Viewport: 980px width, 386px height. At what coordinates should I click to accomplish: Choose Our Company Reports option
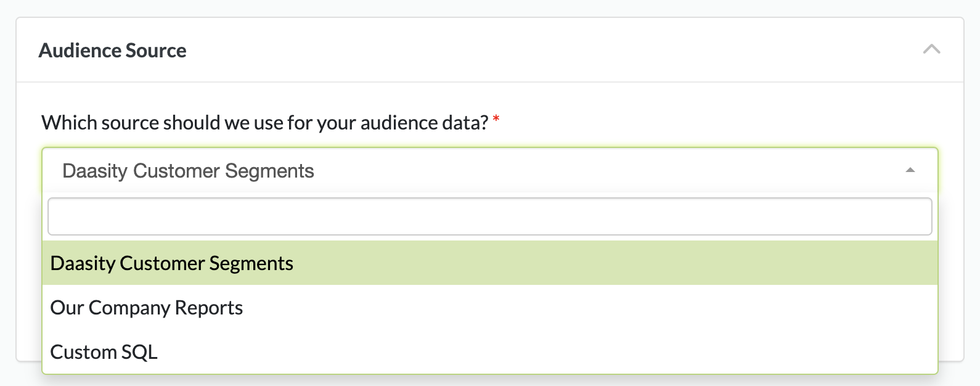(147, 308)
